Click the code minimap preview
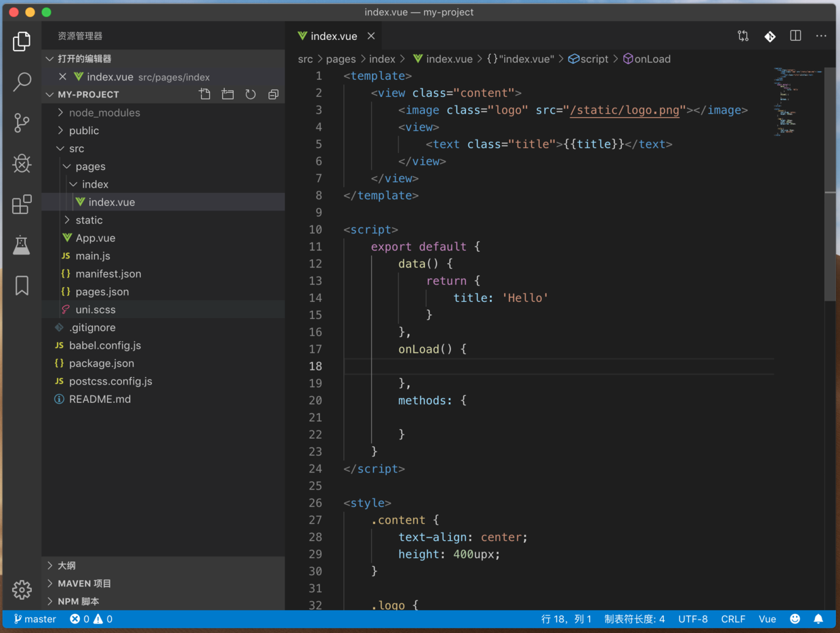The width and height of the screenshot is (840, 633). [798, 102]
